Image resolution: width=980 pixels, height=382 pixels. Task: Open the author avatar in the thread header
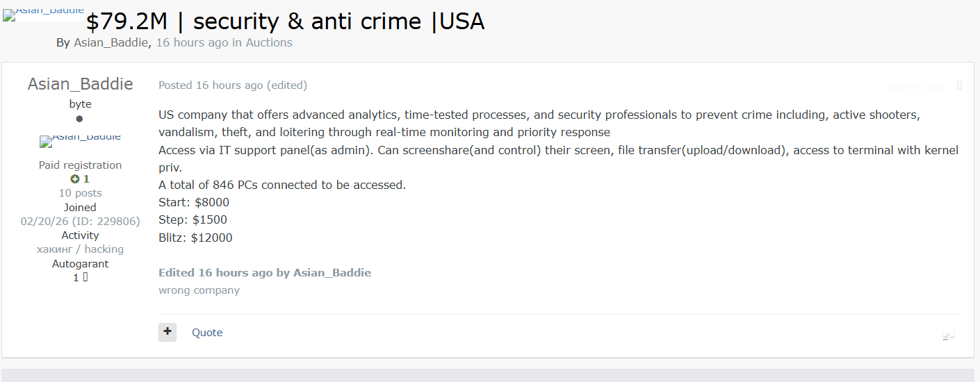point(43,14)
